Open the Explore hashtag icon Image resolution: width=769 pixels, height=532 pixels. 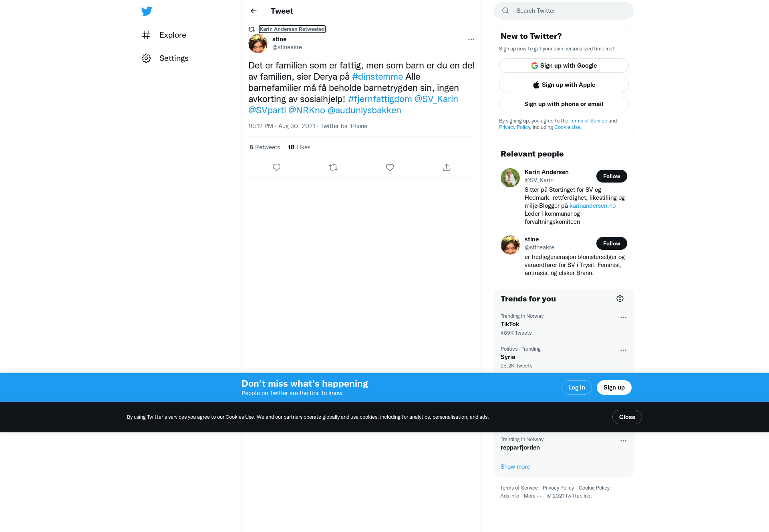[146, 35]
